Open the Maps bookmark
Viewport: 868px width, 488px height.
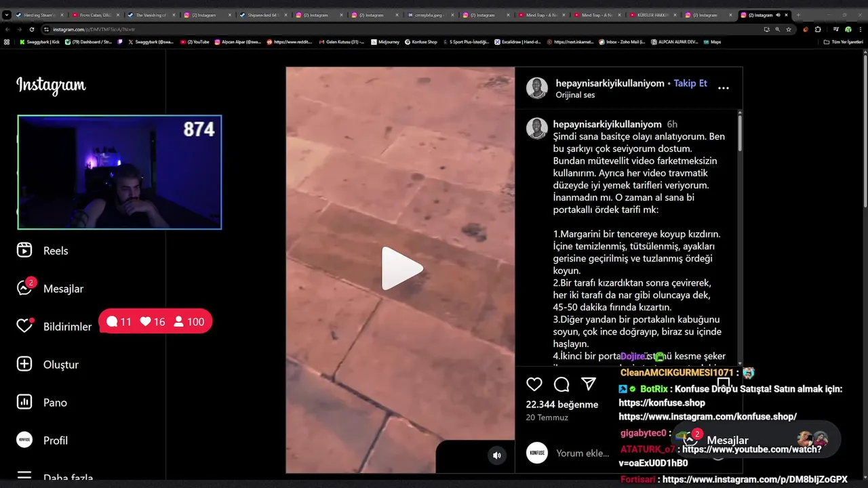712,42
